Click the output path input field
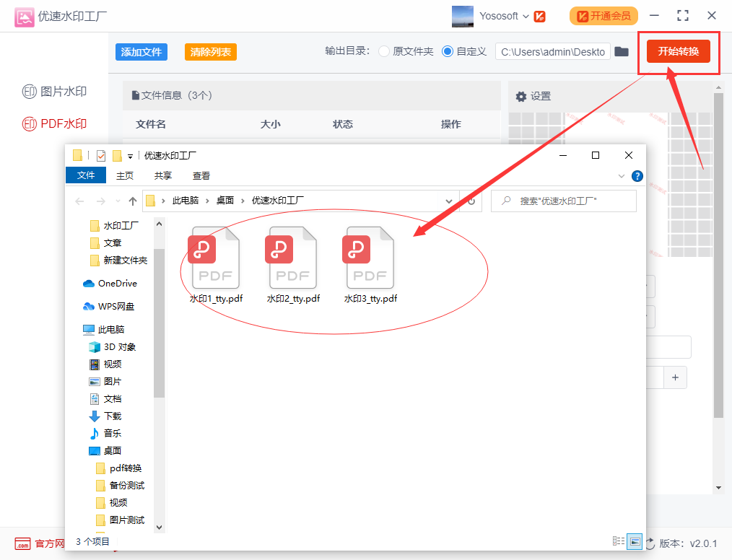 tap(553, 52)
